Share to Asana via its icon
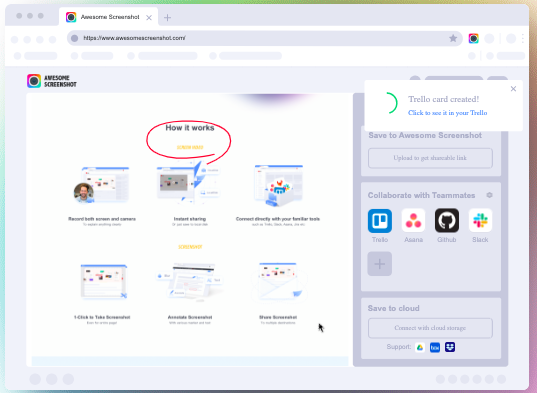 [x=413, y=221]
